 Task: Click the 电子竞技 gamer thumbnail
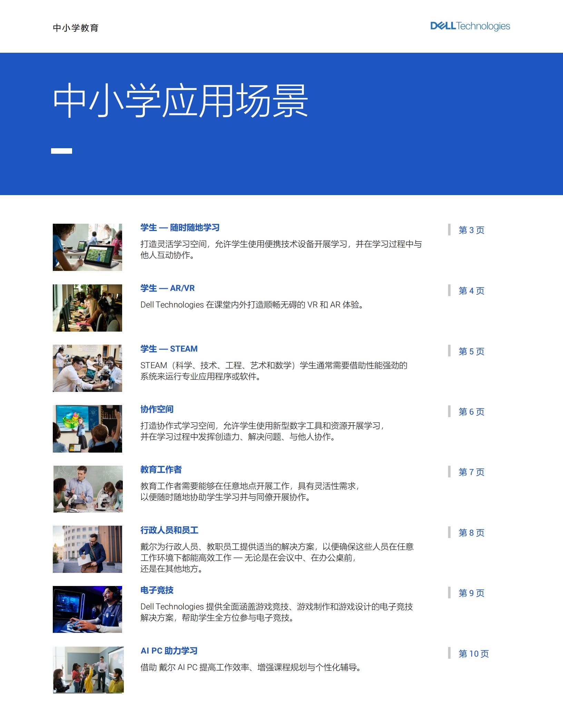87,609
